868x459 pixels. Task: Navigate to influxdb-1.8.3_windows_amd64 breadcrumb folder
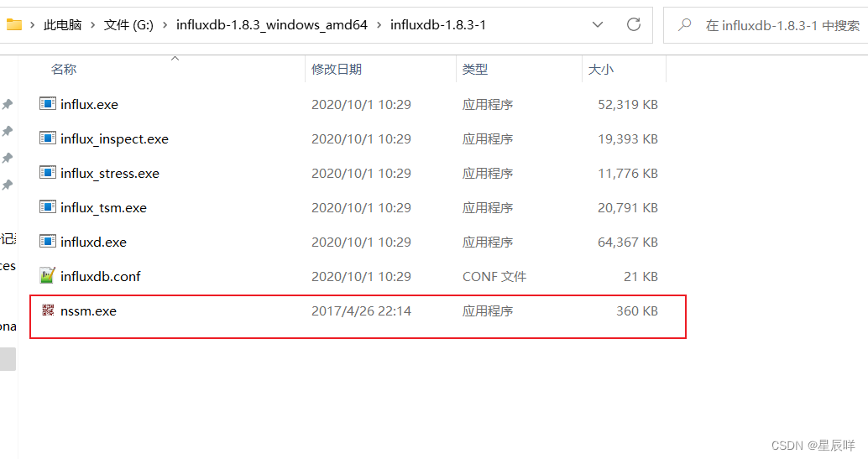(x=272, y=25)
